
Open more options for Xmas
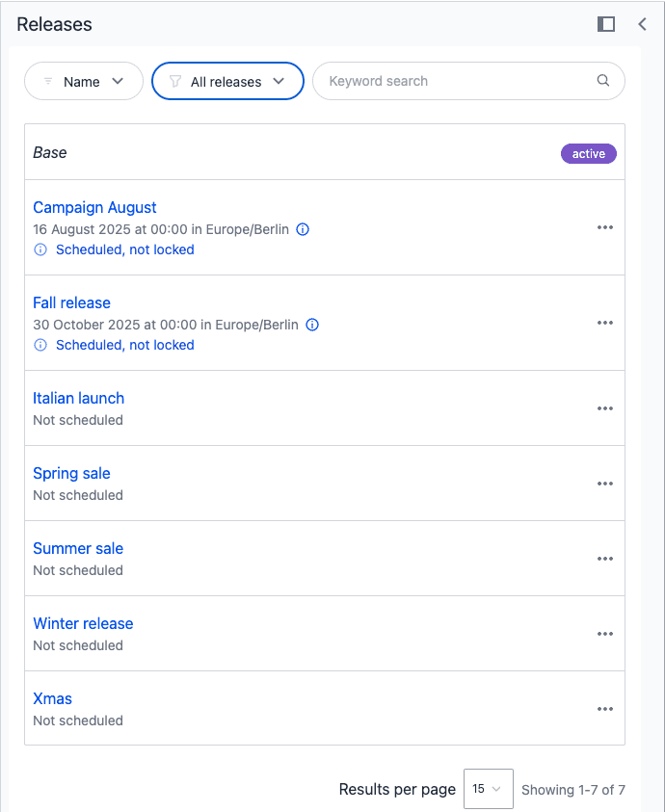pos(605,708)
